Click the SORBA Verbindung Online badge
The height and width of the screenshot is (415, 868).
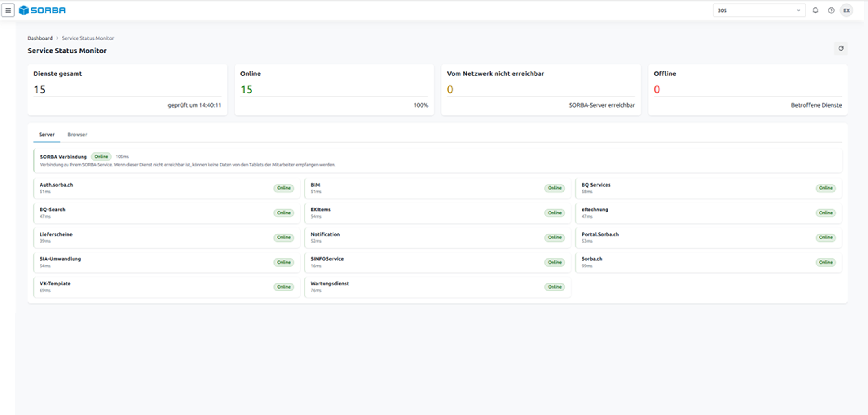tap(101, 157)
